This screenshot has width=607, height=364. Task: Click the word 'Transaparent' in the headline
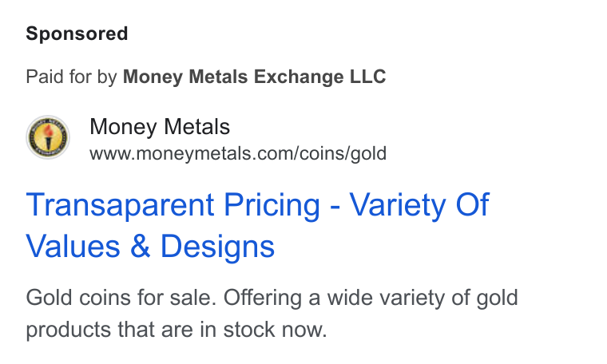(120, 204)
